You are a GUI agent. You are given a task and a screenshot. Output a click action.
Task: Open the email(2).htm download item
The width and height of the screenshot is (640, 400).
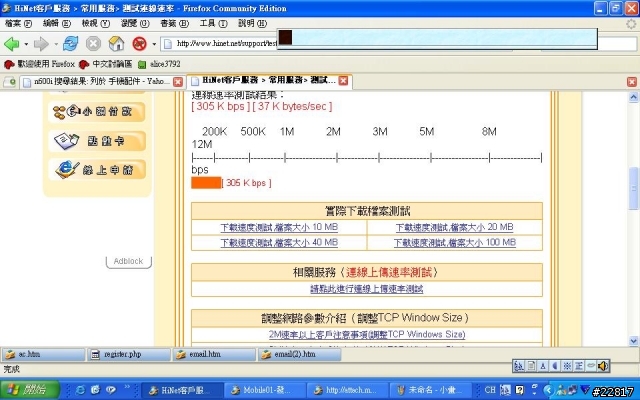(299, 354)
